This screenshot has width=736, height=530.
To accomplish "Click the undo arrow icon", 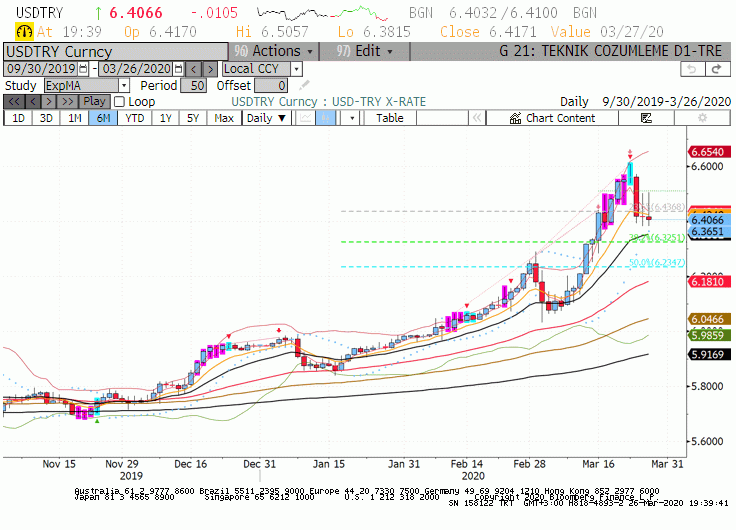I will (692, 69).
